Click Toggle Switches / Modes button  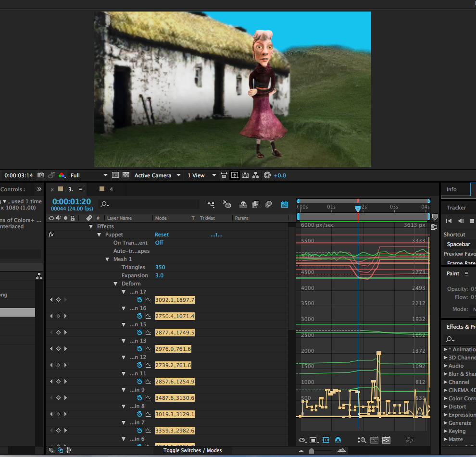click(x=192, y=450)
